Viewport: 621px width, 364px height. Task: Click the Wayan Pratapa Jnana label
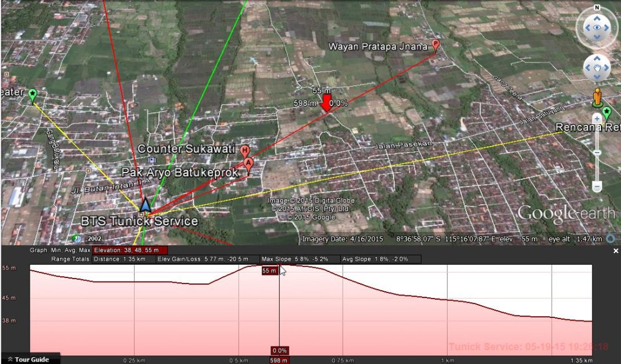[378, 47]
